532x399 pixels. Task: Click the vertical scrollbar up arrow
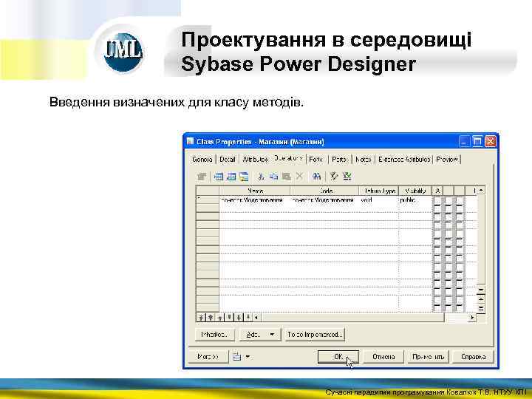(x=481, y=191)
